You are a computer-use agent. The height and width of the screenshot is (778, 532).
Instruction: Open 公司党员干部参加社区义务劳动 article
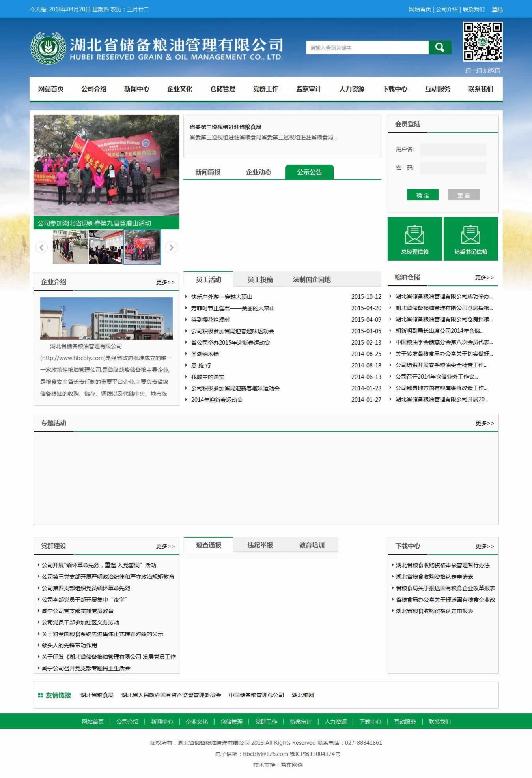[x=80, y=622]
